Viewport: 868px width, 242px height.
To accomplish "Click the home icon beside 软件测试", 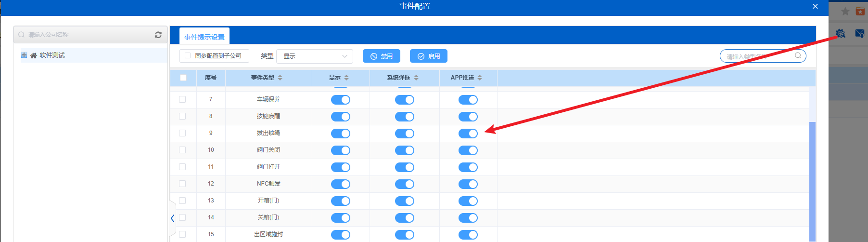I will (34, 55).
